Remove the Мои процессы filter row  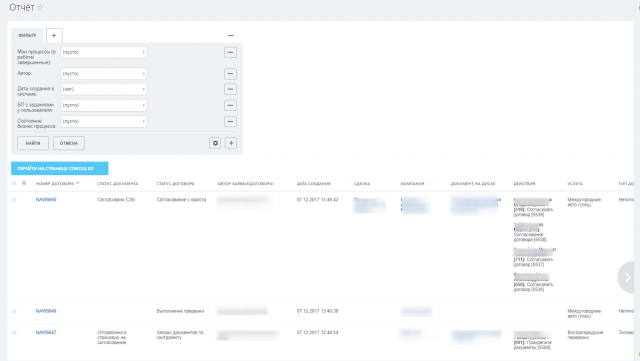click(x=230, y=52)
